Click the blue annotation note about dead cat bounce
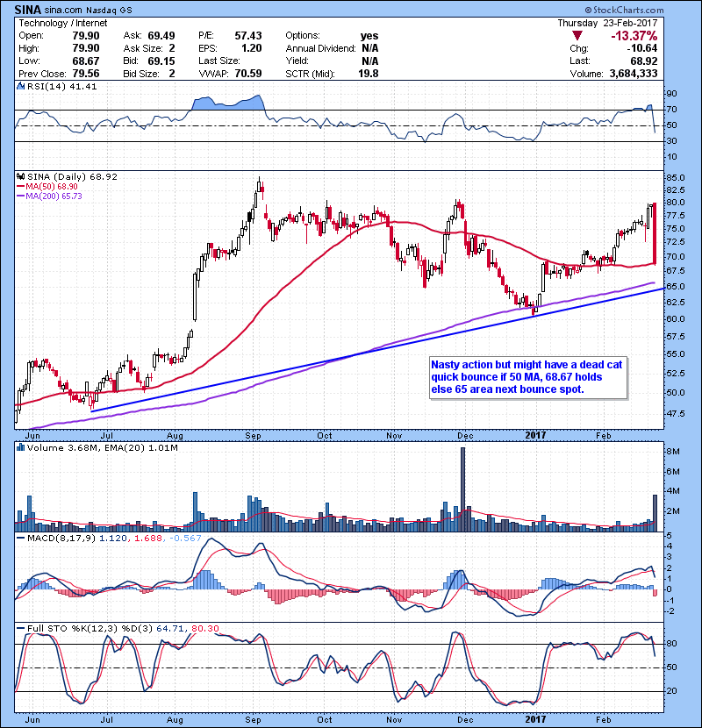Viewport: 702px width, 728px height. (x=528, y=377)
